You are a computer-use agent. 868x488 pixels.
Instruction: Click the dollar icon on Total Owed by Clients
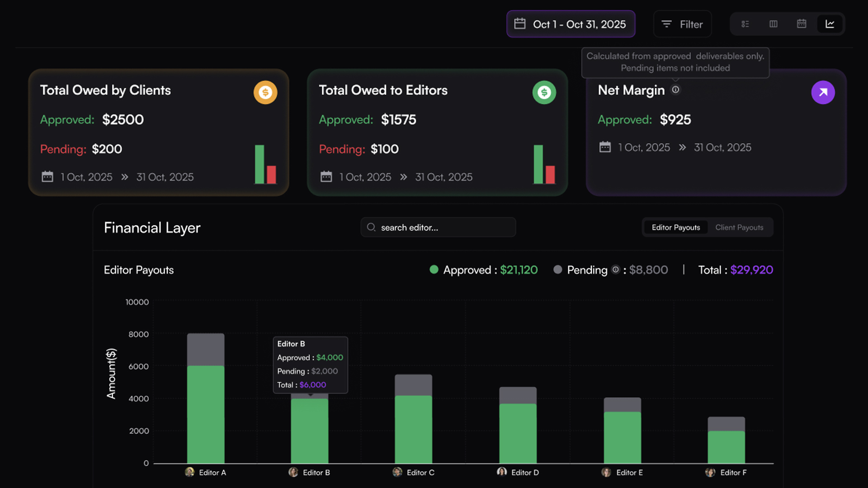click(x=265, y=92)
